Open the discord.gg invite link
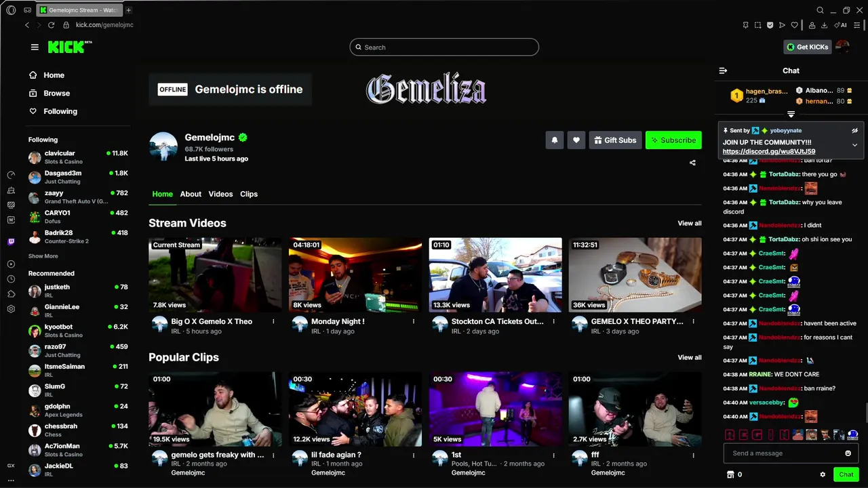The width and height of the screenshot is (868, 488). tap(769, 152)
